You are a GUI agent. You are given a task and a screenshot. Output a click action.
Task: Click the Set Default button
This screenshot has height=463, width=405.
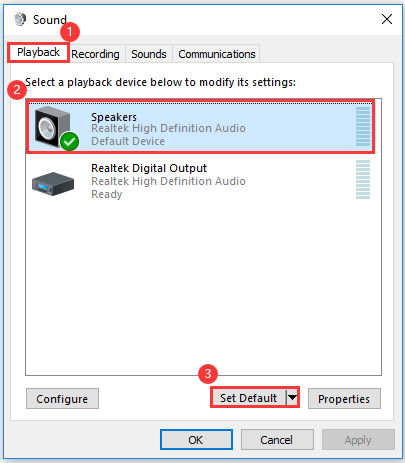tap(249, 398)
